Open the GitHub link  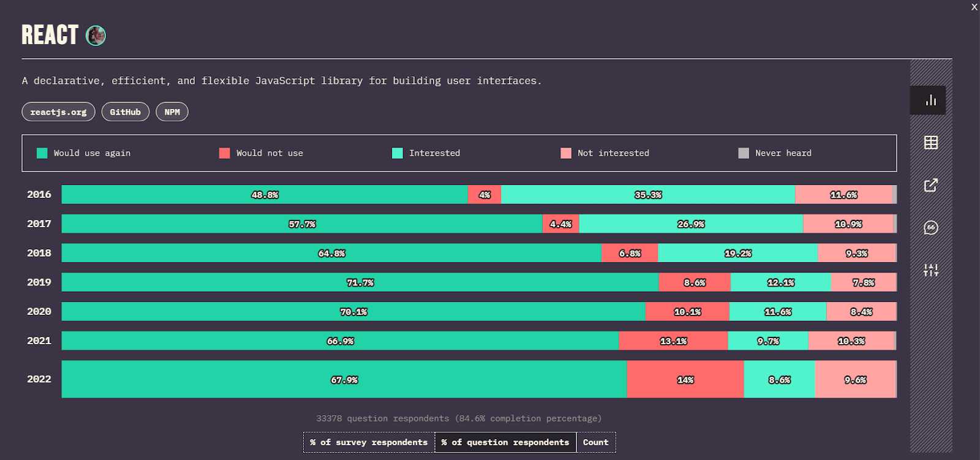[125, 112]
